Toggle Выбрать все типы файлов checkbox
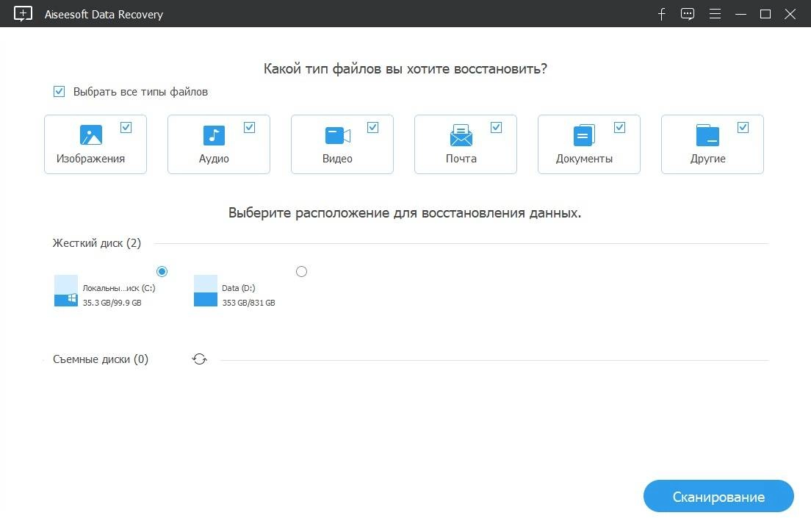Image resolution: width=811 pixels, height=532 pixels. click(59, 92)
